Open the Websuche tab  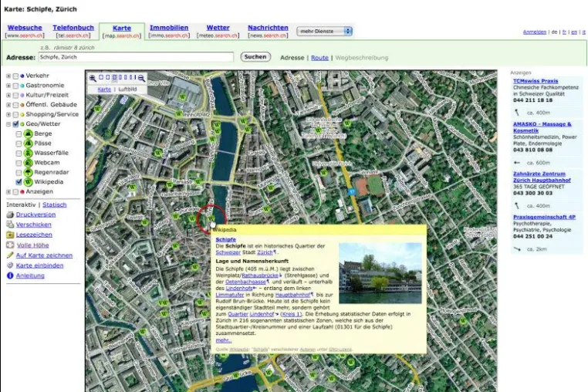(25, 28)
